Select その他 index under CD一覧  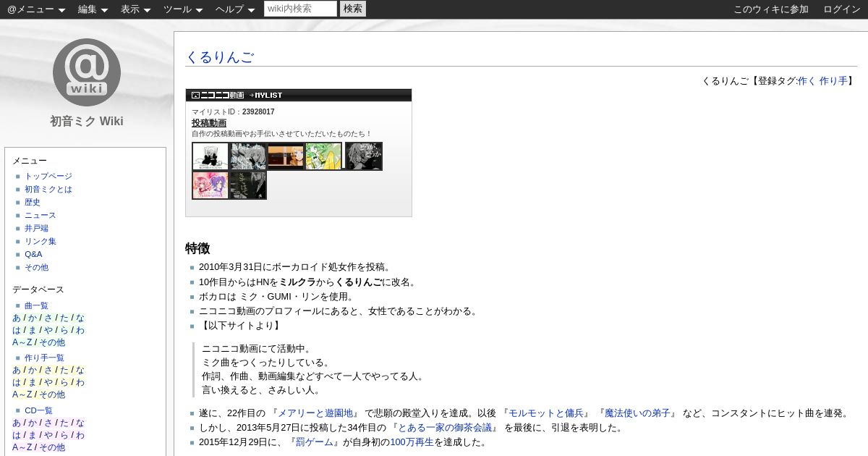[x=51, y=447]
